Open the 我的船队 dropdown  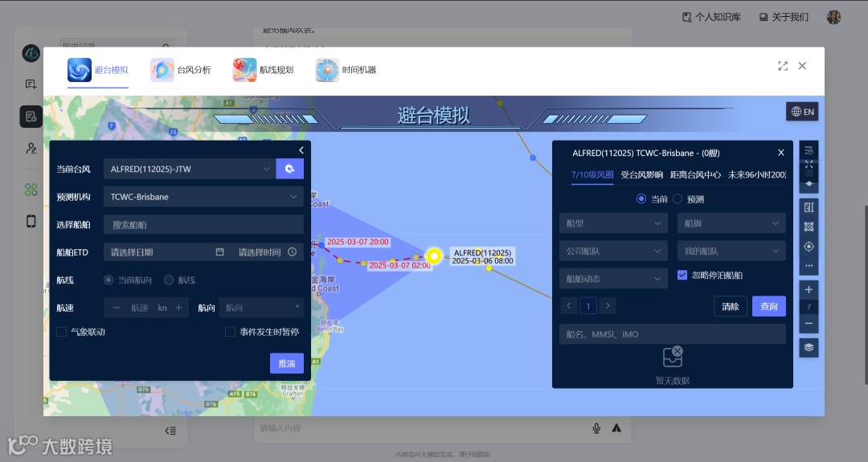[731, 251]
